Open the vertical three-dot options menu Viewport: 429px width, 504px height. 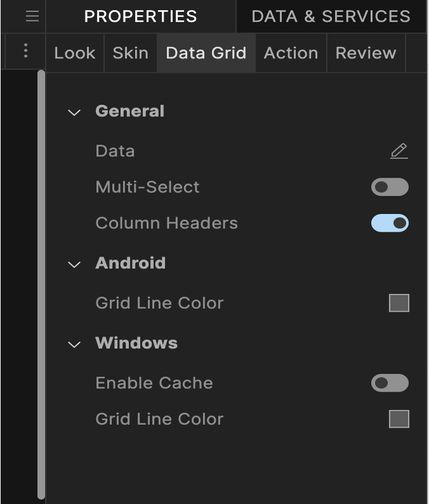(25, 51)
